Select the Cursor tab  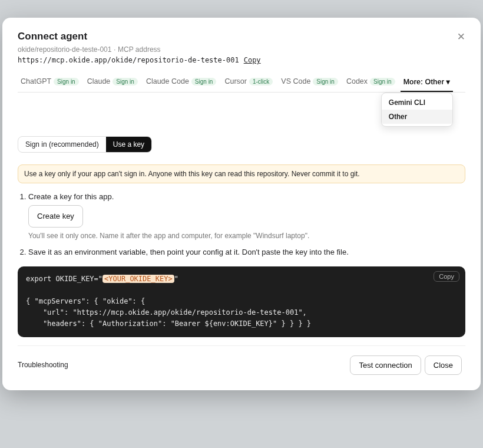pos(249,81)
